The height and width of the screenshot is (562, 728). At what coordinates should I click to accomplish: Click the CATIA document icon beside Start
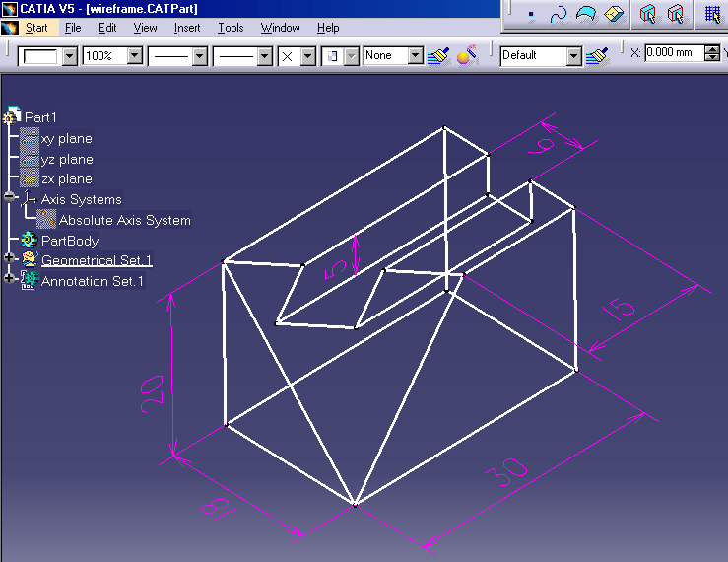(9, 28)
